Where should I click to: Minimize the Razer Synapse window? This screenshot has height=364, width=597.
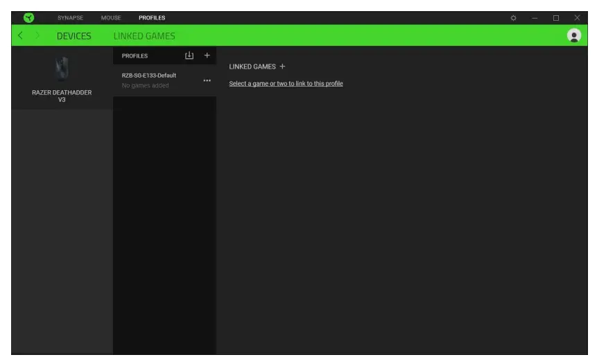click(x=535, y=18)
